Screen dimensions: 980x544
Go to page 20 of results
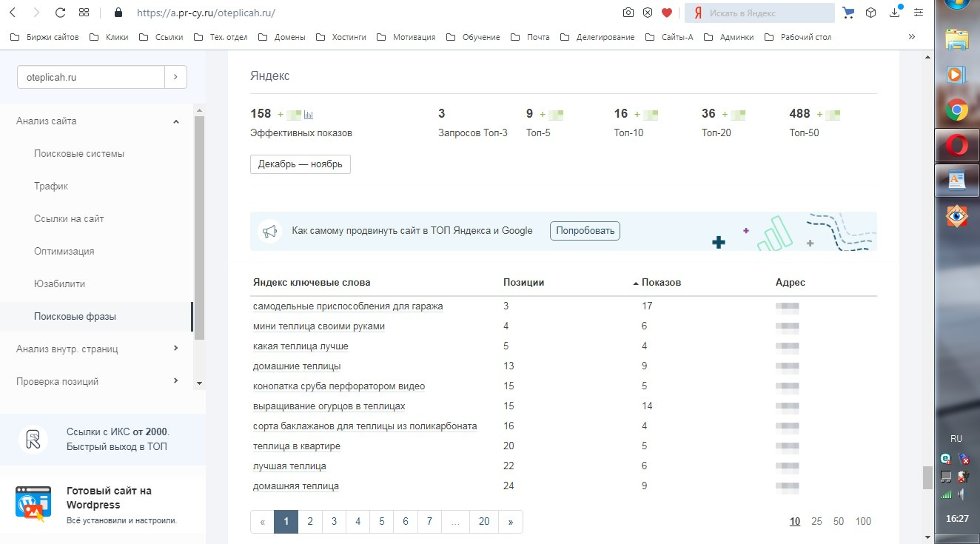(484, 522)
